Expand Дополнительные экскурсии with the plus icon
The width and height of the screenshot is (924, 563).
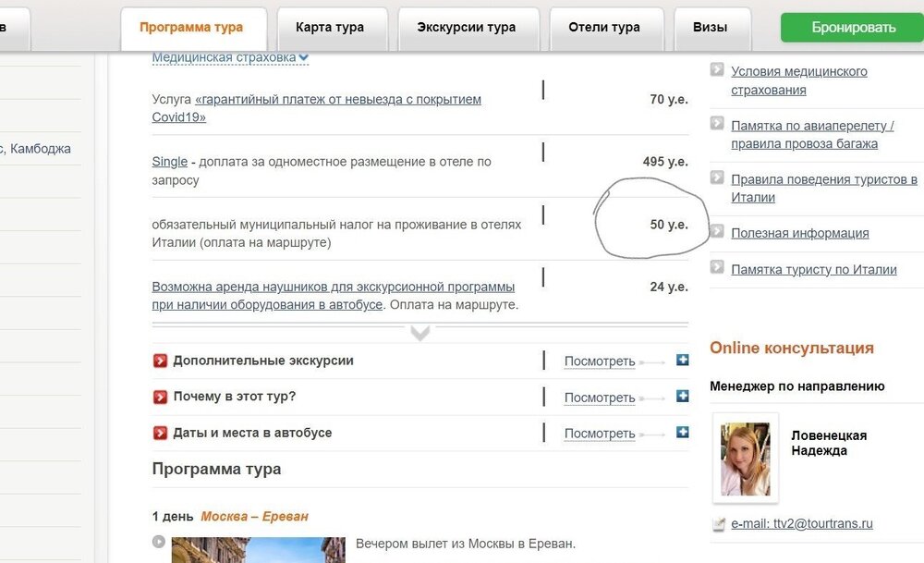pyautogui.click(x=683, y=360)
